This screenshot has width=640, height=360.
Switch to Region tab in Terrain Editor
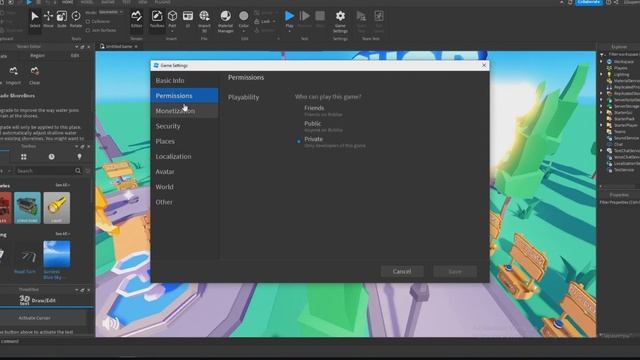[x=37, y=56]
